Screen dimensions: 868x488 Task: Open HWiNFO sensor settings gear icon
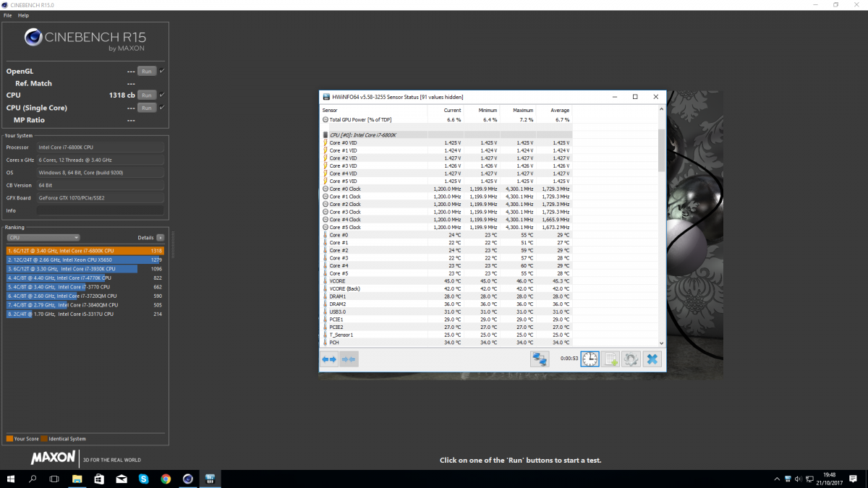pyautogui.click(x=631, y=359)
